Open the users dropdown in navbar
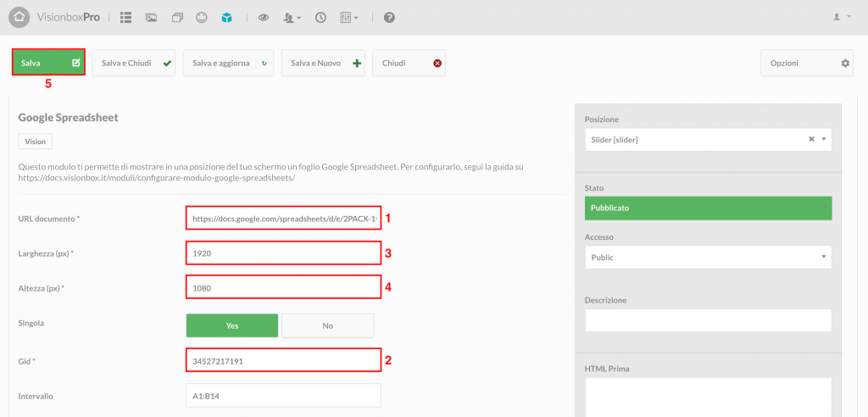The width and height of the screenshot is (868, 417). (x=292, y=18)
